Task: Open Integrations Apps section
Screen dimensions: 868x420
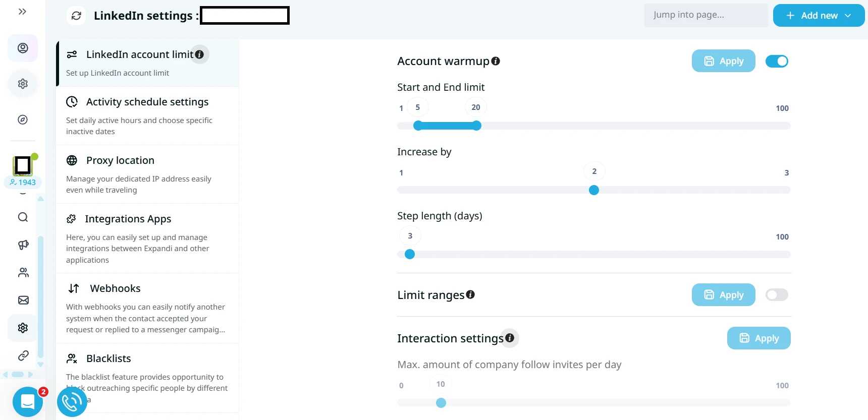Action: (x=147, y=238)
